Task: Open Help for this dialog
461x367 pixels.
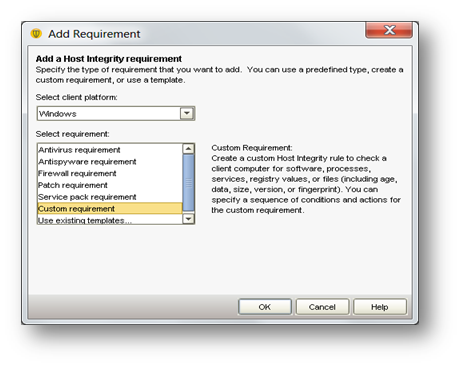Action: click(380, 307)
